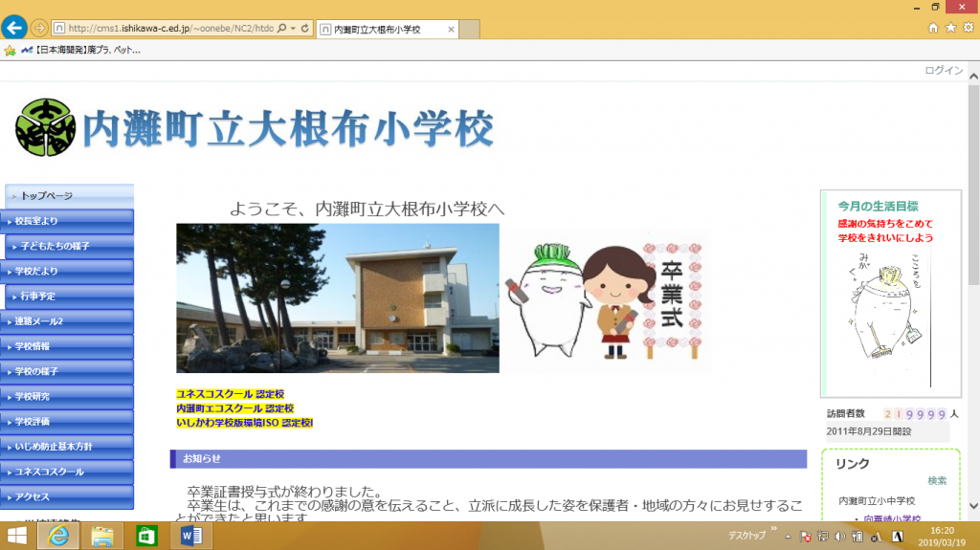Screen dimensions: 980x550
Task: Expand the address bar dropdown arrow
Action: pyautogui.click(x=293, y=29)
